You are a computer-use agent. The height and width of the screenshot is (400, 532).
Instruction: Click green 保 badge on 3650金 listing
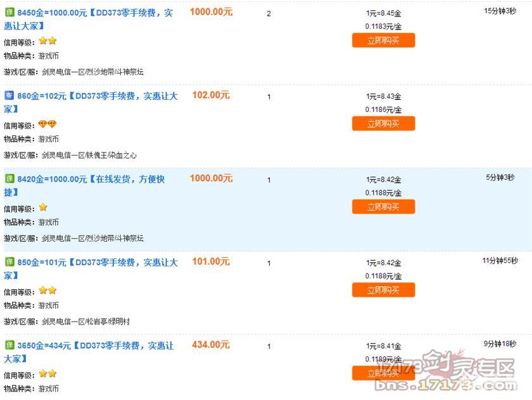pos(9,345)
